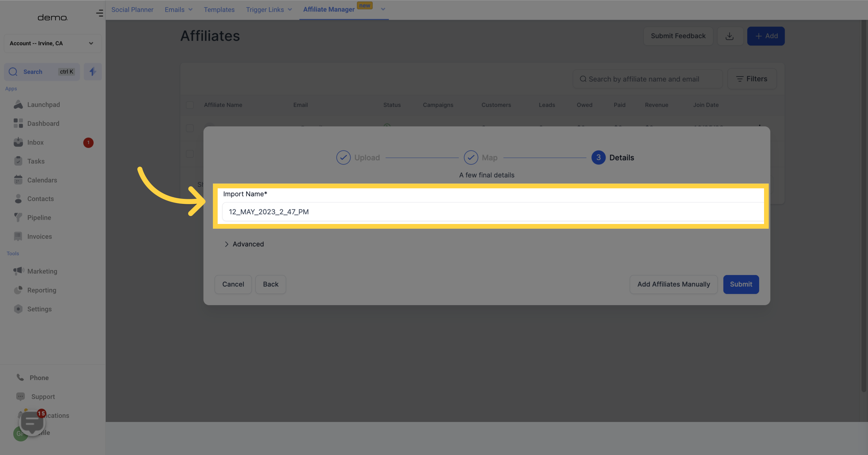Click the Calendars icon
The width and height of the screenshot is (868, 455).
click(x=18, y=180)
